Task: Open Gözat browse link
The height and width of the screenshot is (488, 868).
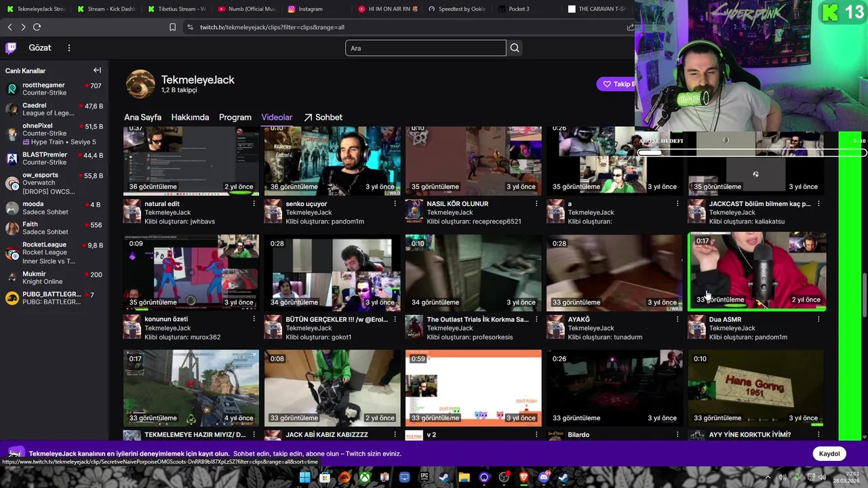Action: (x=40, y=47)
